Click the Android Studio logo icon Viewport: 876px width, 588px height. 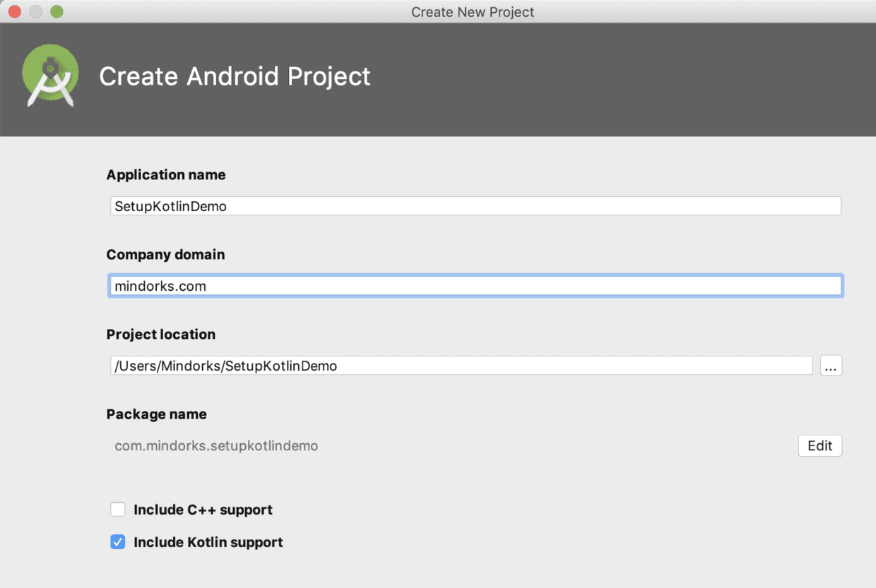[49, 74]
